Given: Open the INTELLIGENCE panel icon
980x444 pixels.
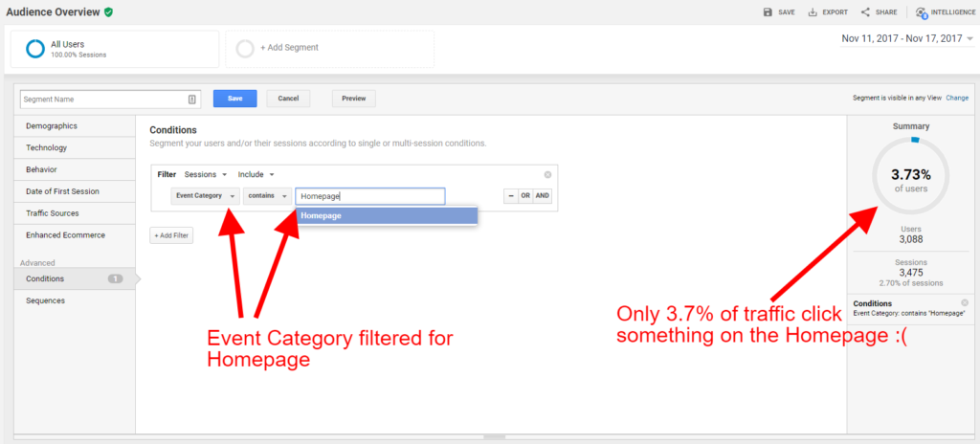Looking at the screenshot, I should coord(922,12).
